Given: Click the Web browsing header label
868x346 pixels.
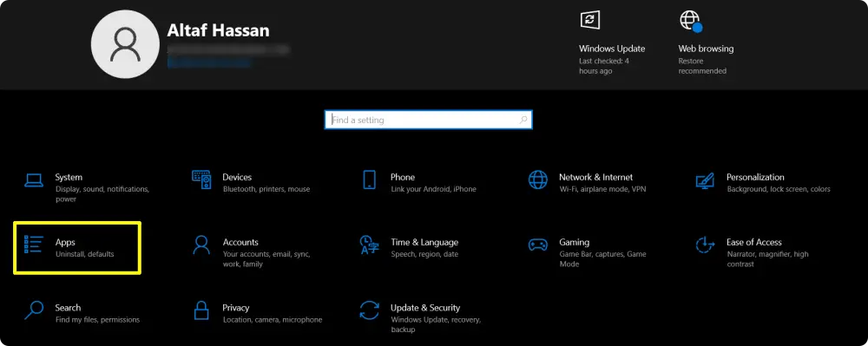Looking at the screenshot, I should click(x=706, y=49).
